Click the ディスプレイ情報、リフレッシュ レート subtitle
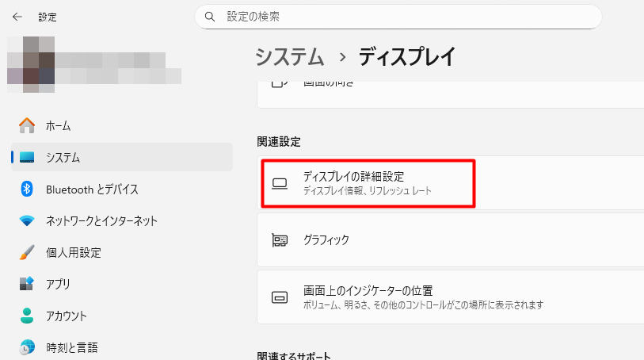Image resolution: width=644 pixels, height=360 pixels. [368, 190]
